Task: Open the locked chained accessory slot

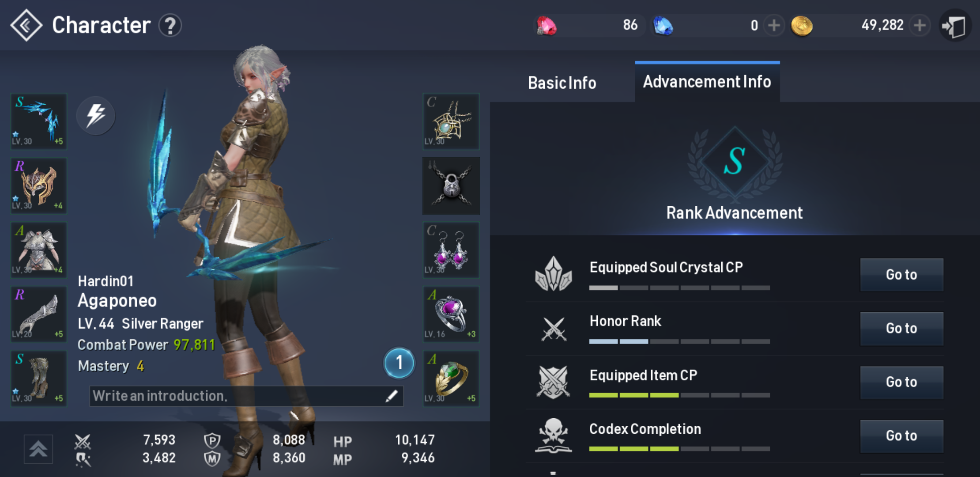Action: click(451, 185)
